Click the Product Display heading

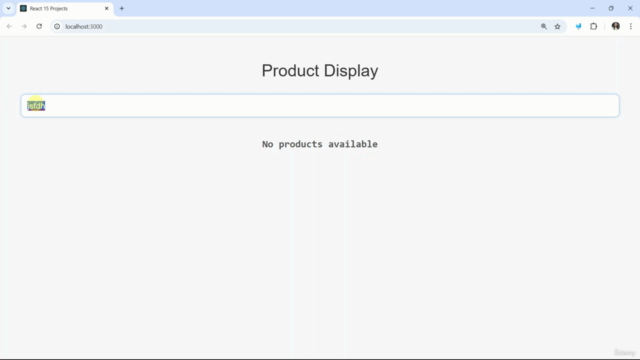pos(320,71)
